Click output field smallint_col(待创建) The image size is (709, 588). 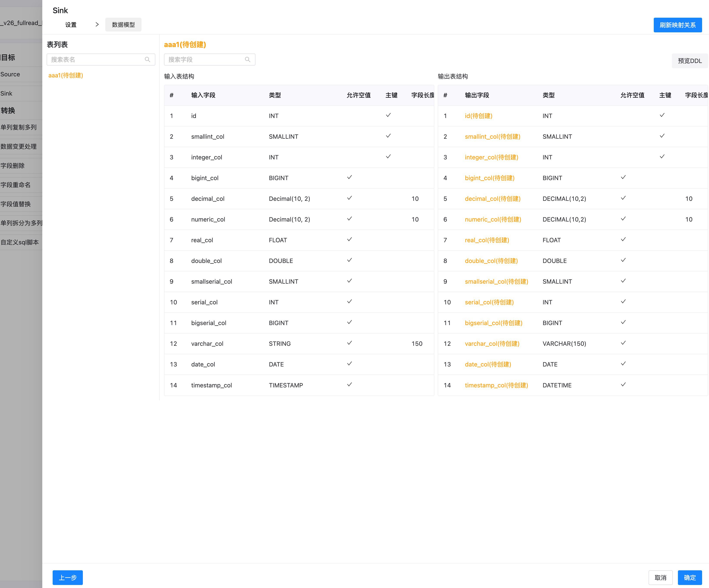point(493,136)
